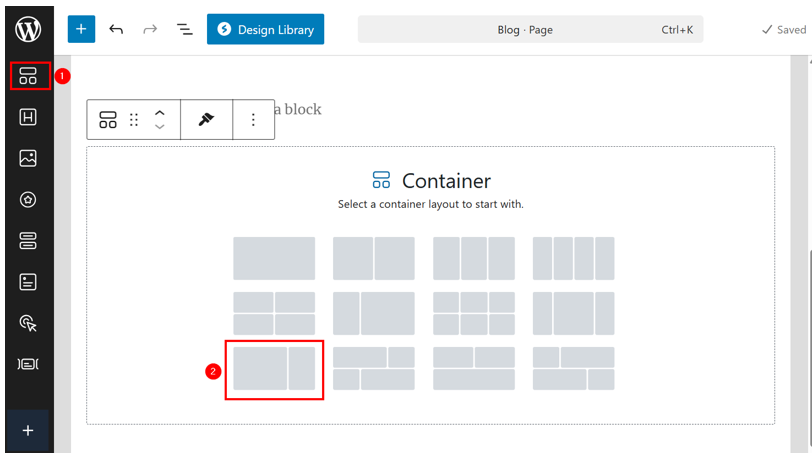Select the two columns over one full row layout

[474, 369]
